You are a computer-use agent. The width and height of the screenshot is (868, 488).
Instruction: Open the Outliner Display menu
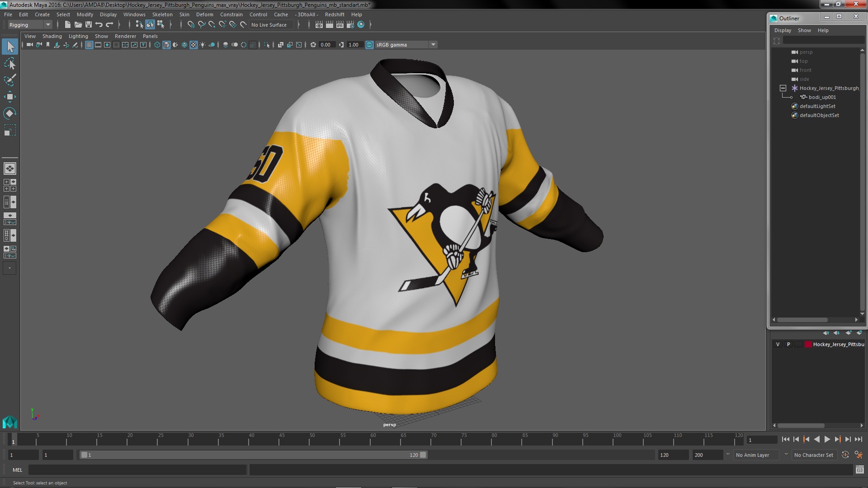coord(783,30)
